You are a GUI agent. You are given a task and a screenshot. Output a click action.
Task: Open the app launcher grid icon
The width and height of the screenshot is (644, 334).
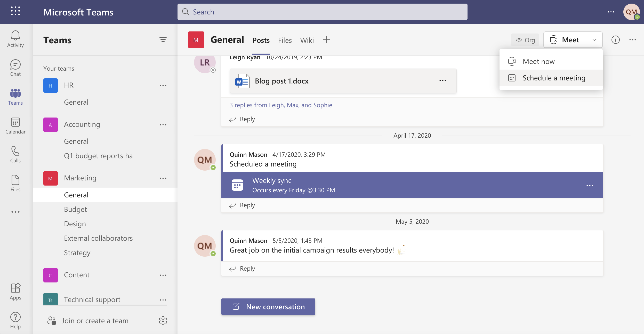tap(15, 11)
